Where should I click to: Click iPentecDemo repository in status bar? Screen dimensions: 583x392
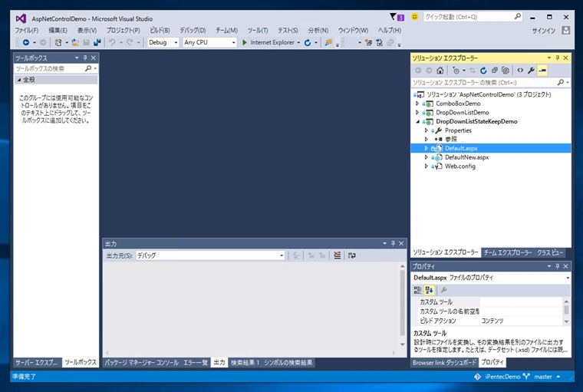[502, 377]
